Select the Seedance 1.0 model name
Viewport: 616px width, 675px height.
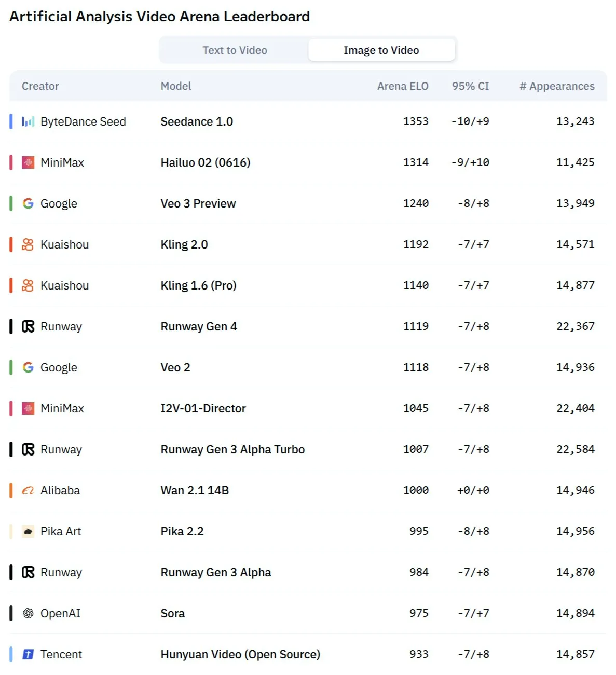(197, 121)
